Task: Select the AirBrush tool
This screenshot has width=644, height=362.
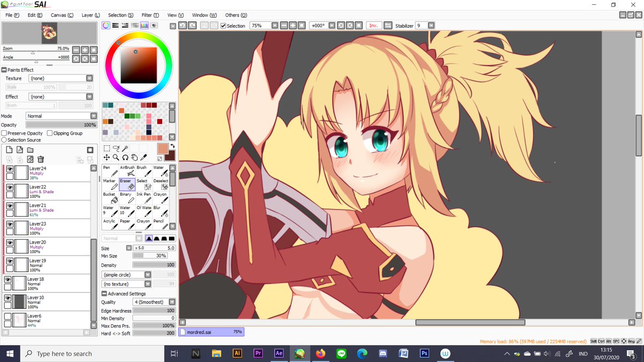Action: (x=127, y=171)
